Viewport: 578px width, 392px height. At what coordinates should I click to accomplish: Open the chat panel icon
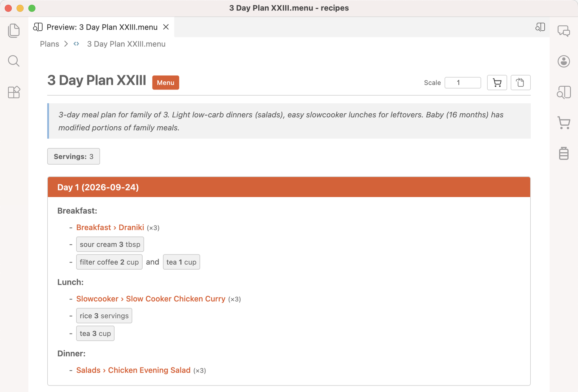pyautogui.click(x=564, y=31)
